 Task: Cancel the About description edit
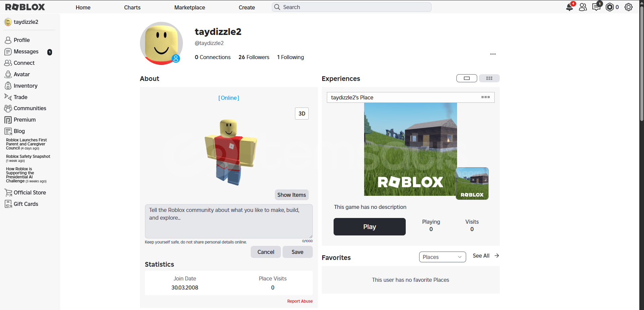[x=266, y=252]
